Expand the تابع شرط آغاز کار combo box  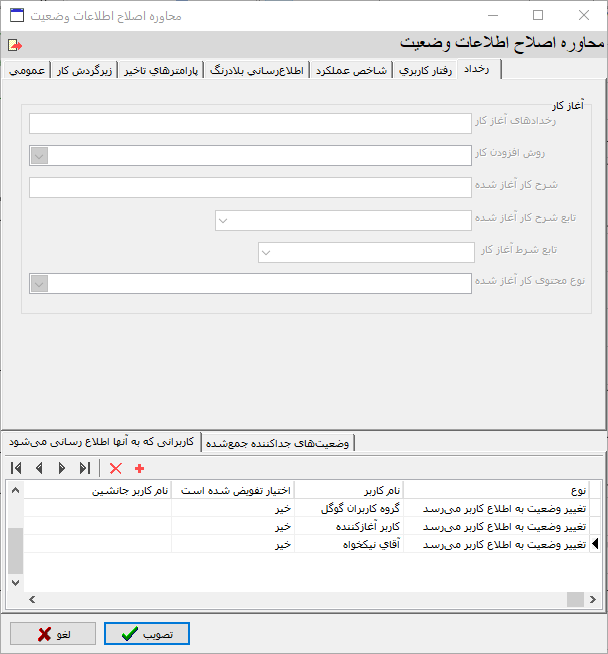(266, 252)
